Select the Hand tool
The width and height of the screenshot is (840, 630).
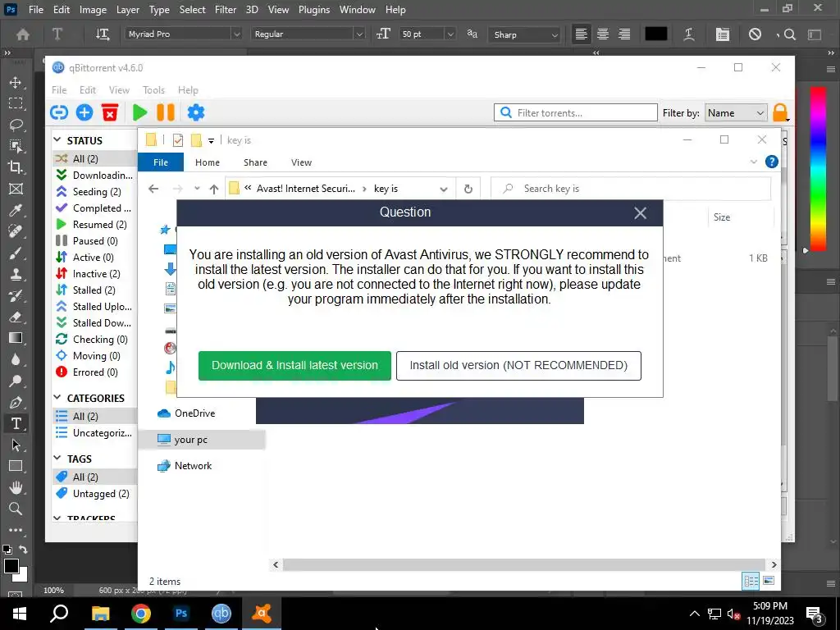[x=16, y=487]
